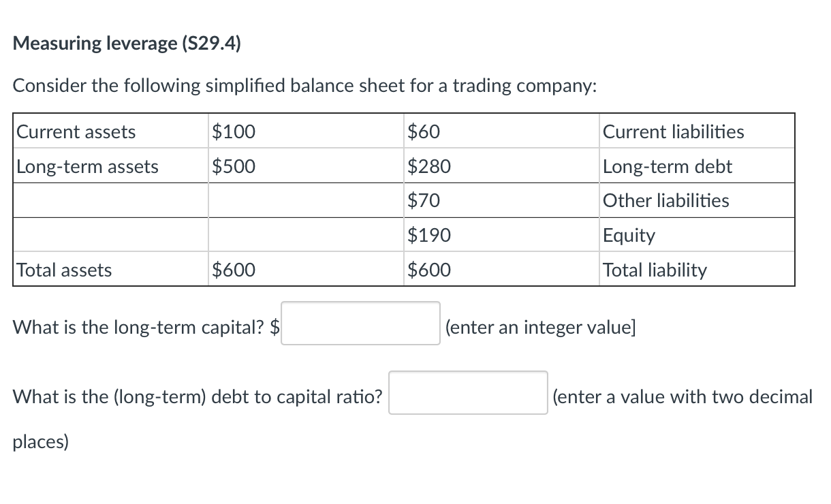Click the $600 total assets cell
Viewport: 831px width, 504px height.
(234, 270)
